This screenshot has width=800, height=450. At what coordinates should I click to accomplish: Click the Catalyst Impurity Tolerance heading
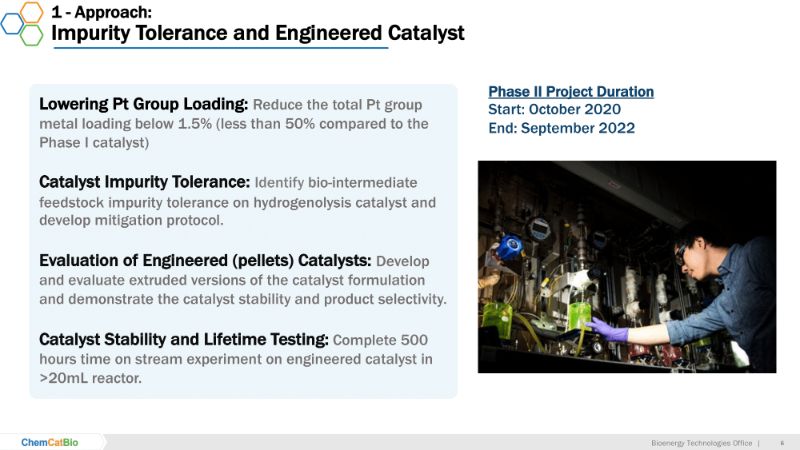click(x=144, y=182)
